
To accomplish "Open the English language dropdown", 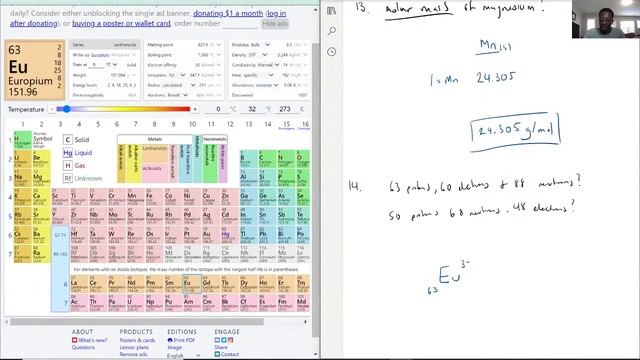I will [184, 356].
